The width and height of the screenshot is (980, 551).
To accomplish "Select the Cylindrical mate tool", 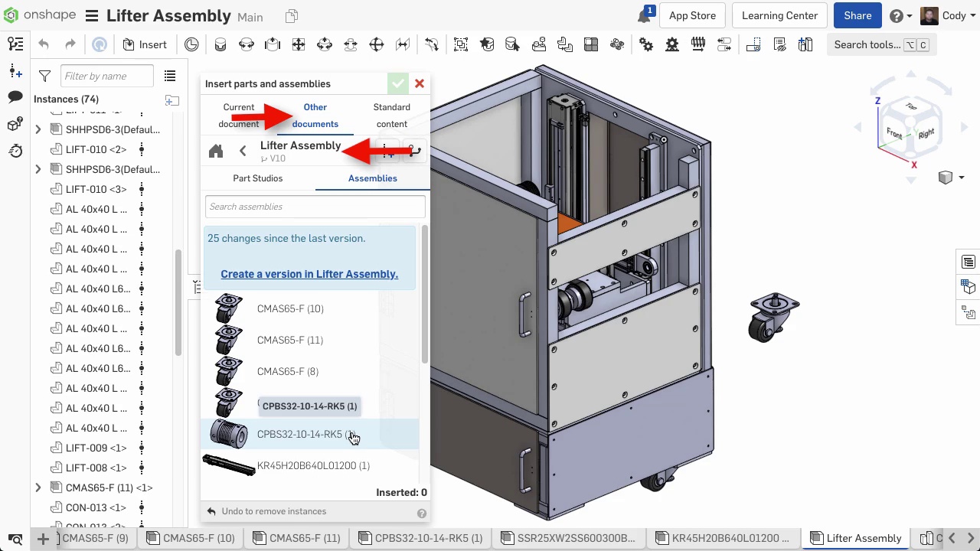I will (x=325, y=44).
